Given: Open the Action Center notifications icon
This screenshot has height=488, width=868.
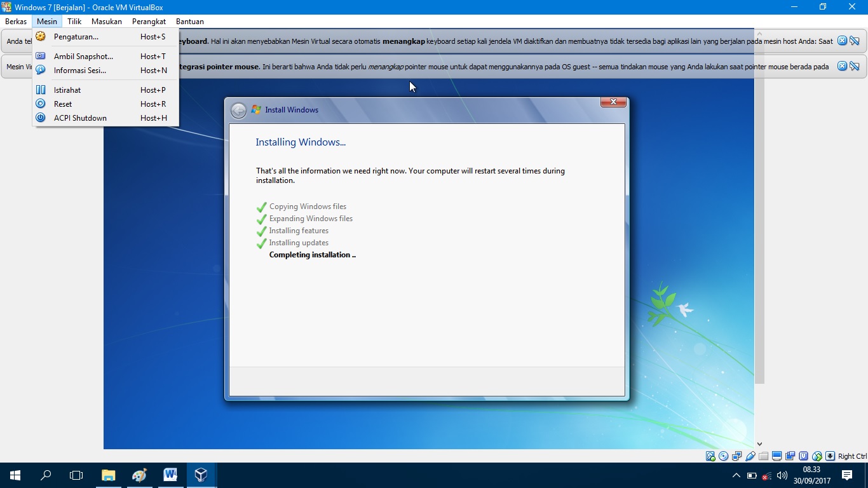Looking at the screenshot, I should point(847,475).
